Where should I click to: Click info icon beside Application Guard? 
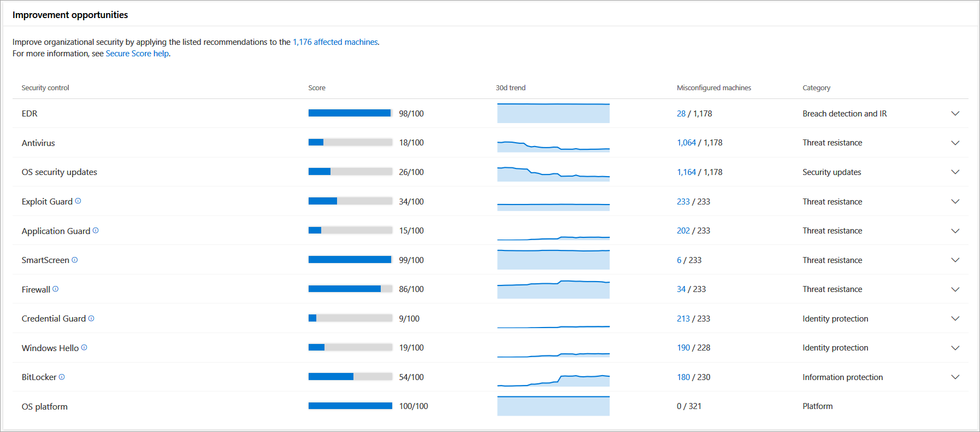tap(96, 231)
